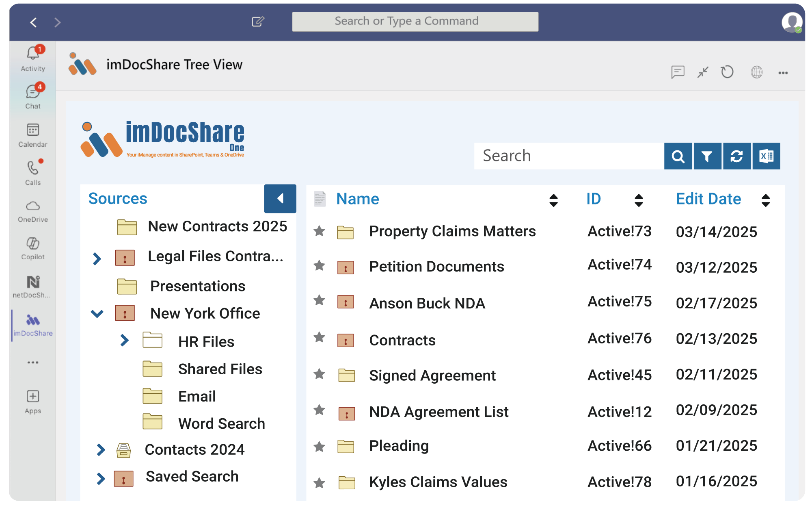Open the user profile avatar
Viewport: 812px width, 508px height.
[792, 22]
